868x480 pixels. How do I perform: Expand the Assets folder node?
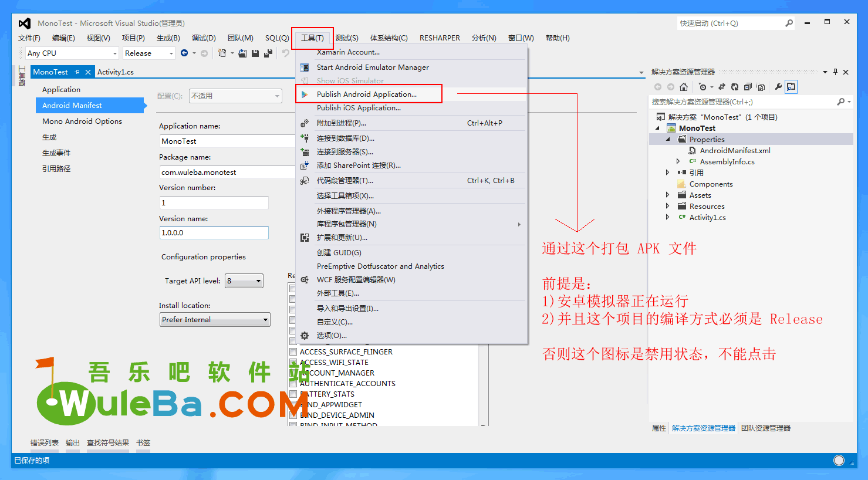(668, 195)
